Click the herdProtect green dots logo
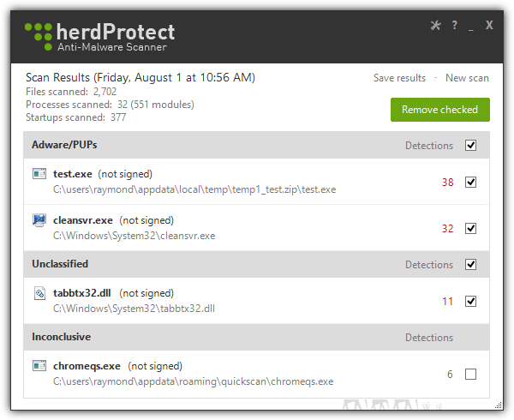The width and height of the screenshot is (514, 420). pyautogui.click(x=39, y=36)
